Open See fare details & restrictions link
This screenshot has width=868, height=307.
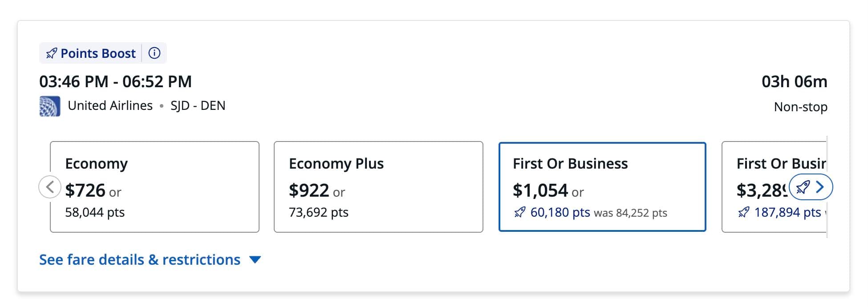[140, 260]
